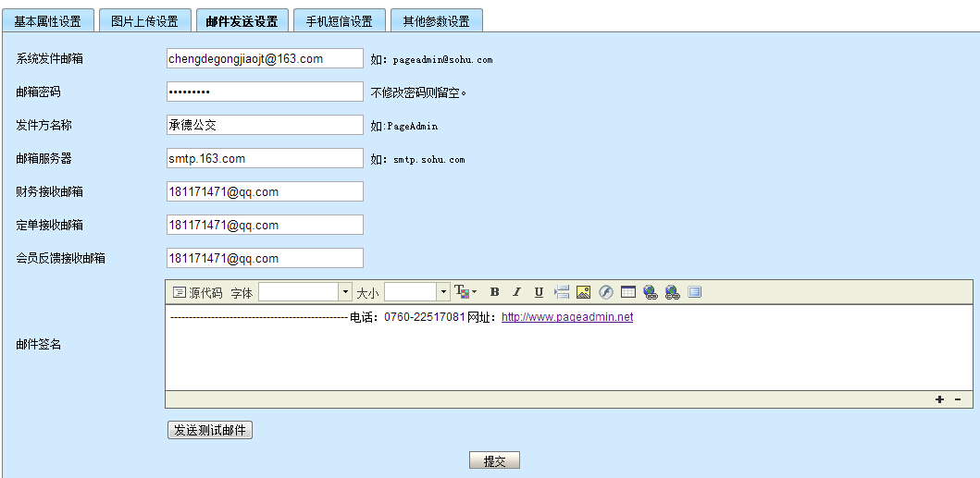Toggle italic formatting in the signature editor
Viewport: 980px width, 478px height.
[516, 292]
